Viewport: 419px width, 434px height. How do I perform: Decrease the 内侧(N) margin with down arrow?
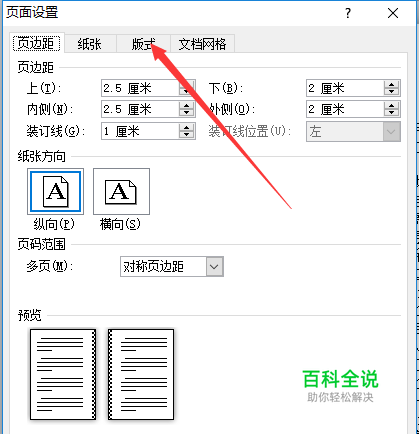coord(187,113)
